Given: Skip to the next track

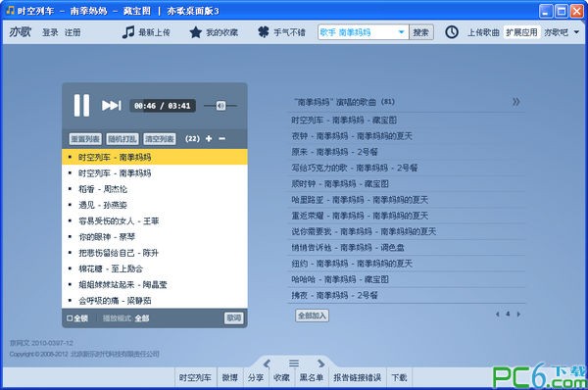Looking at the screenshot, I should (112, 106).
